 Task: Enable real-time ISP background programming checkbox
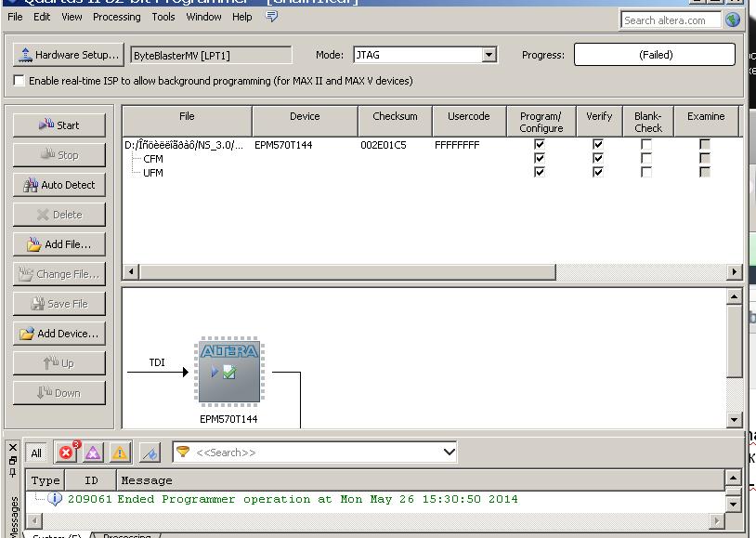(19, 81)
